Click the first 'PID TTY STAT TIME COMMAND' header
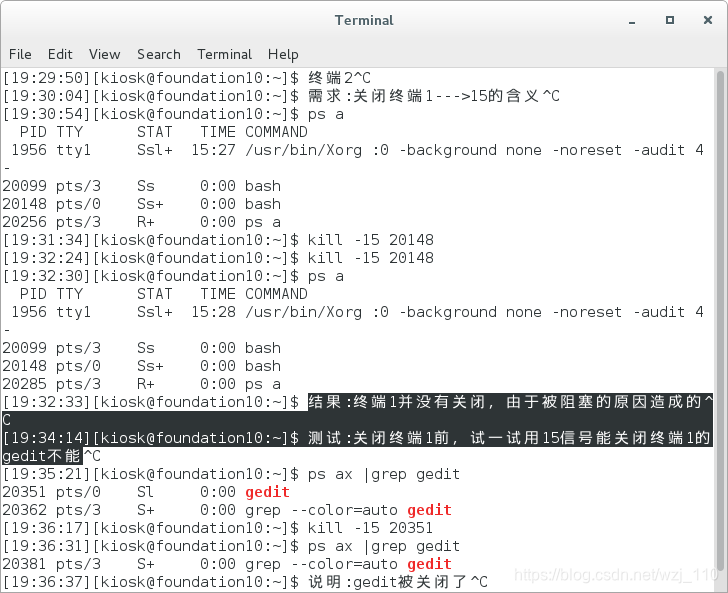 [x=163, y=132]
